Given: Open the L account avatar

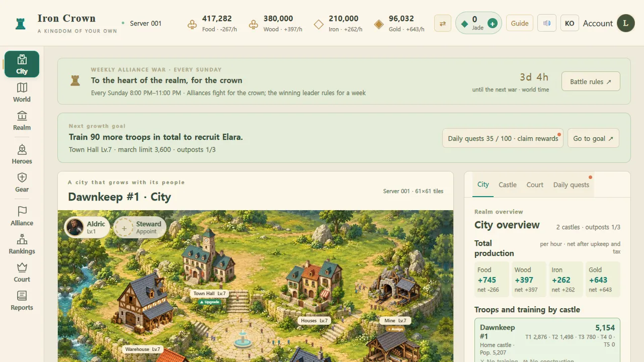Looking at the screenshot, I should (x=626, y=23).
